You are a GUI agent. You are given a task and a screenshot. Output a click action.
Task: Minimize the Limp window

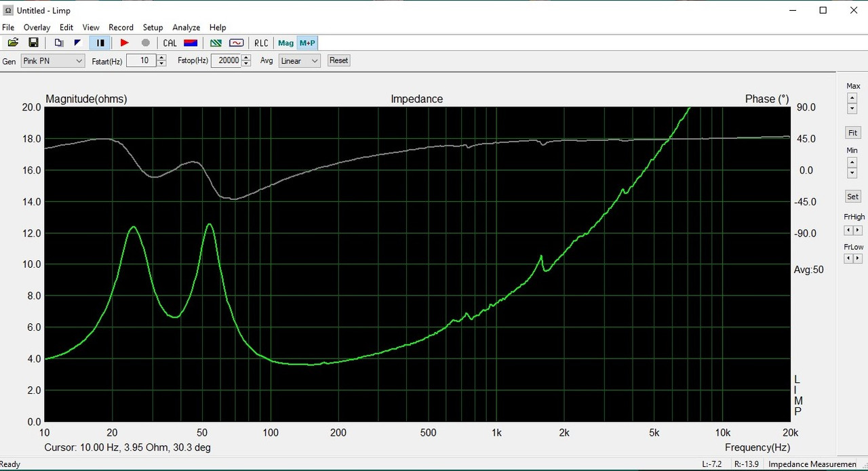792,10
